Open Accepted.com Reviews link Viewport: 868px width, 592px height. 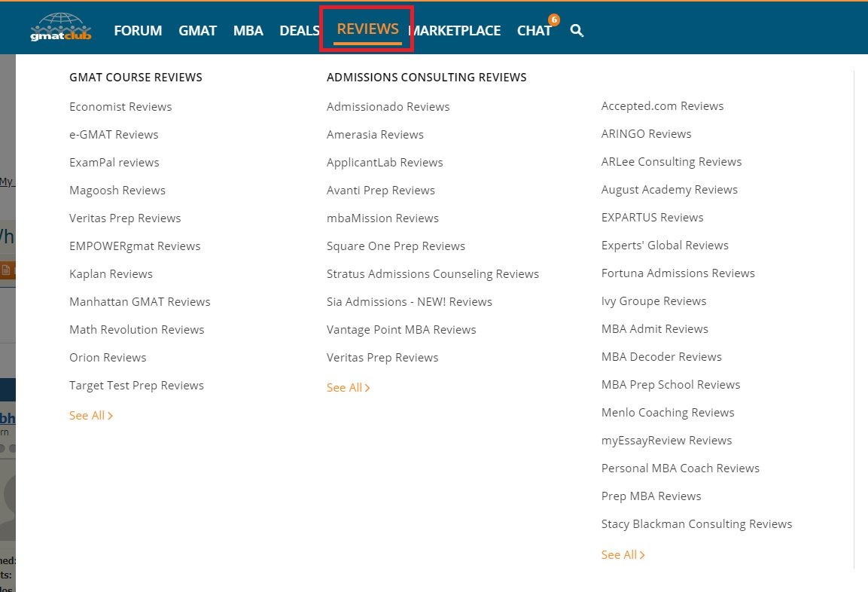point(662,106)
